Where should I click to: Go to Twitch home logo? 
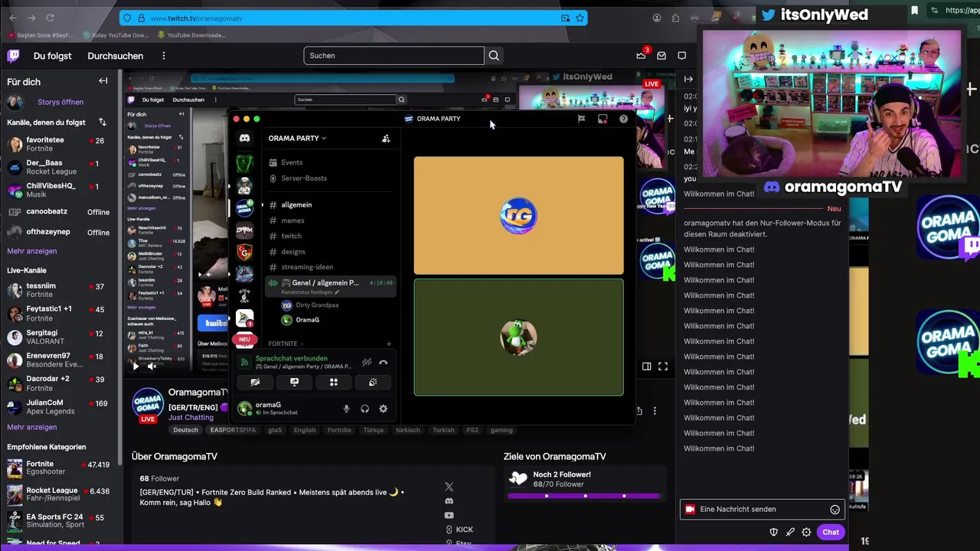[13, 55]
